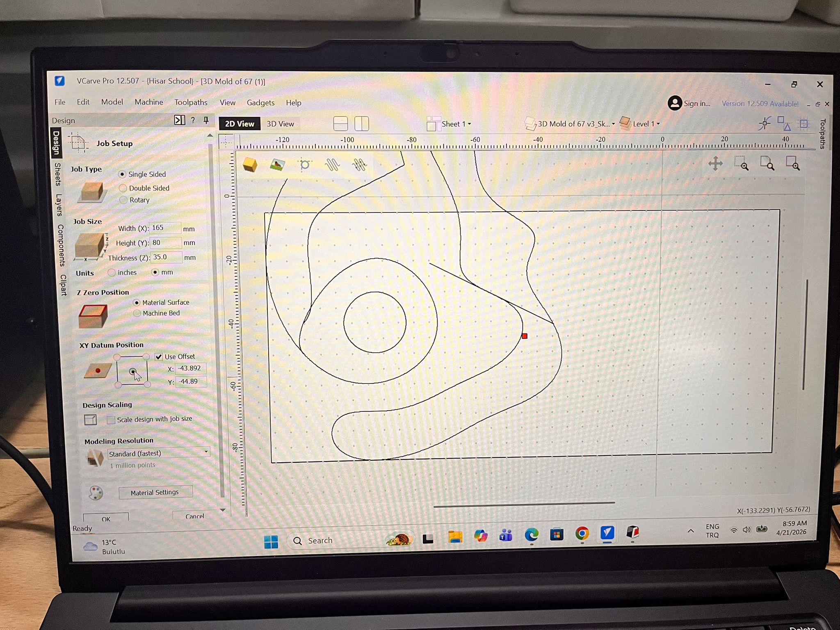Split view horizontally icon
The width and height of the screenshot is (840, 630).
(340, 123)
